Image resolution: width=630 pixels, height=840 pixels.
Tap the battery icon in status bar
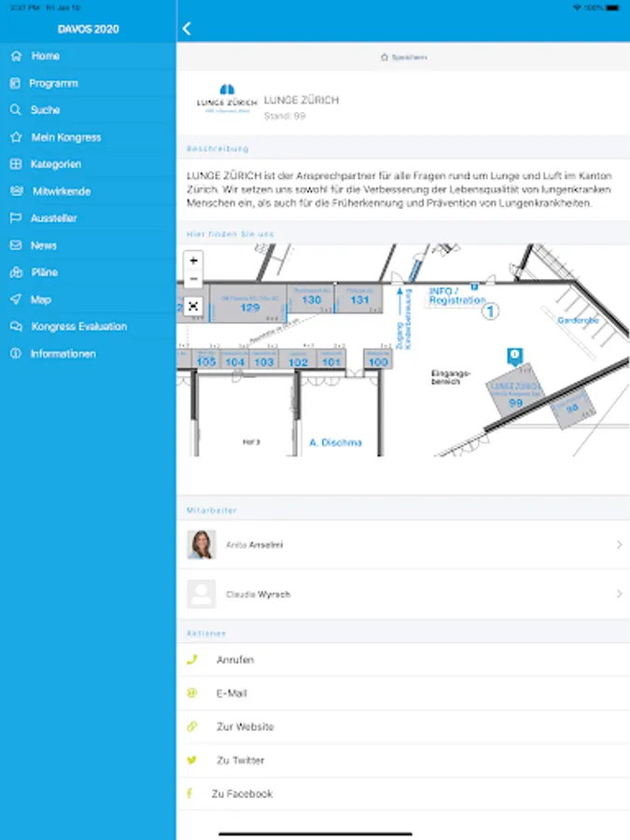[613, 8]
